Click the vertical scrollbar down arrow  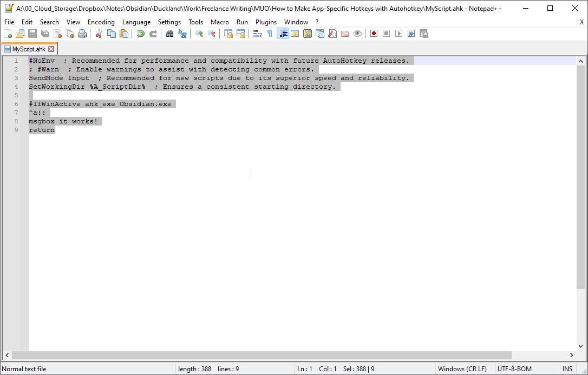click(x=580, y=346)
